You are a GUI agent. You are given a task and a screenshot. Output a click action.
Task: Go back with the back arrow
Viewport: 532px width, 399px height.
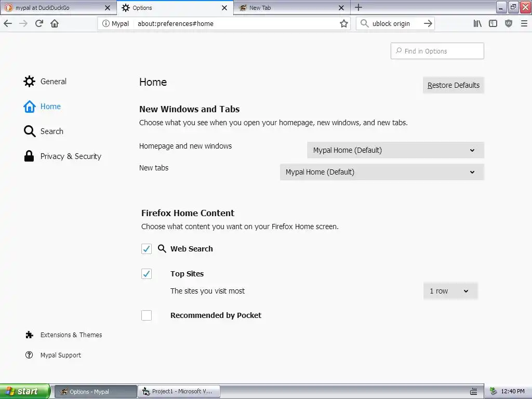click(x=8, y=23)
